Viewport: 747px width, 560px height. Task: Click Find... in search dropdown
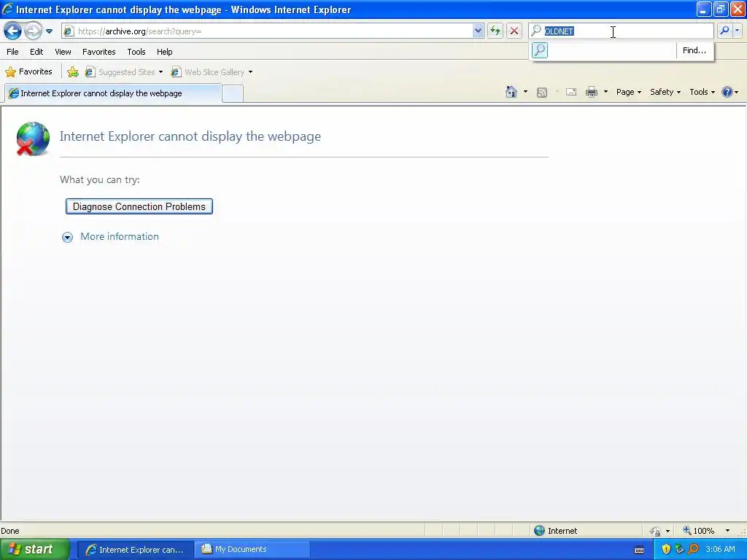(x=694, y=50)
